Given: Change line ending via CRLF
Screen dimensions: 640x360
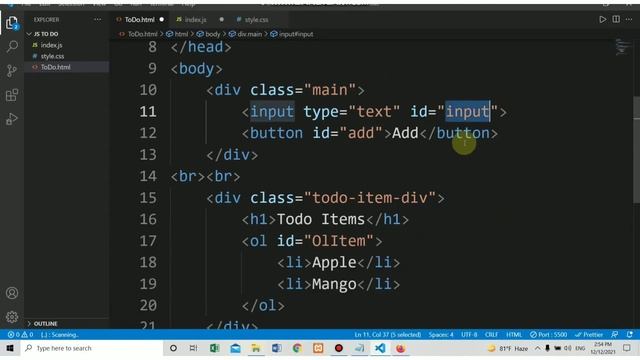Looking at the screenshot, I should point(491,335).
